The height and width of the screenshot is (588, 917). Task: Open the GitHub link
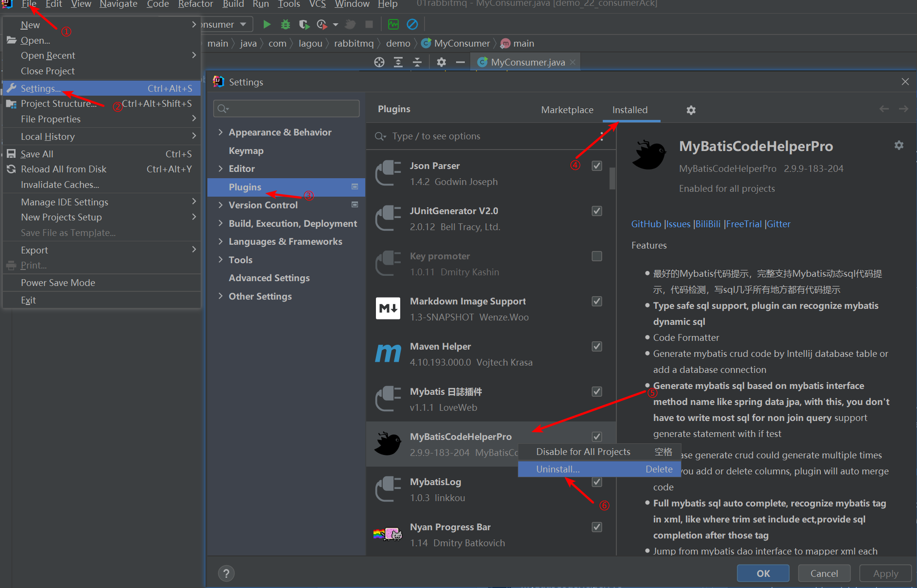click(x=646, y=224)
